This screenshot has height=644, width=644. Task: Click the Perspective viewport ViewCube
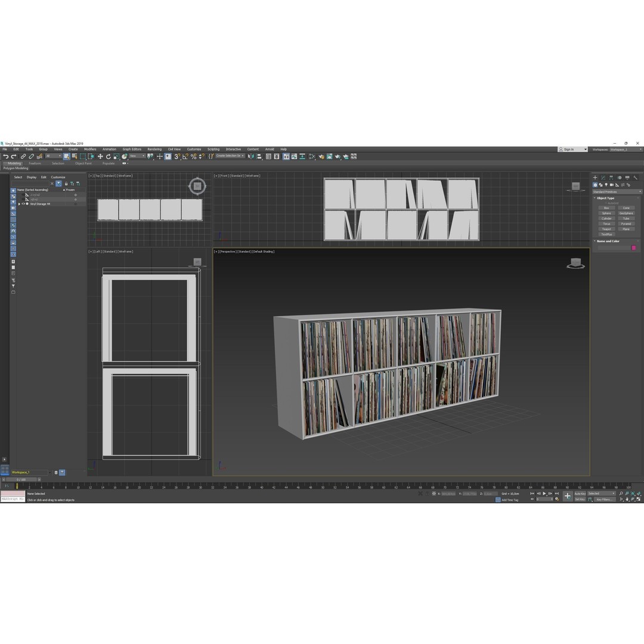(575, 263)
